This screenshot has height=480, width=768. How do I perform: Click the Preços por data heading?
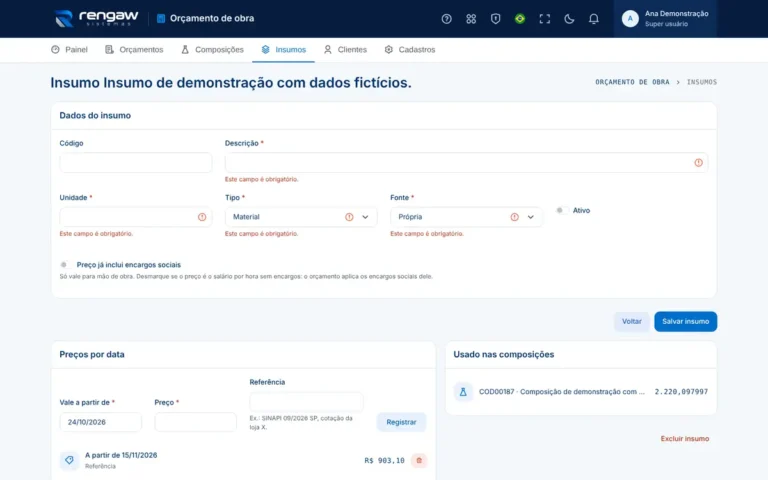tap(92, 354)
